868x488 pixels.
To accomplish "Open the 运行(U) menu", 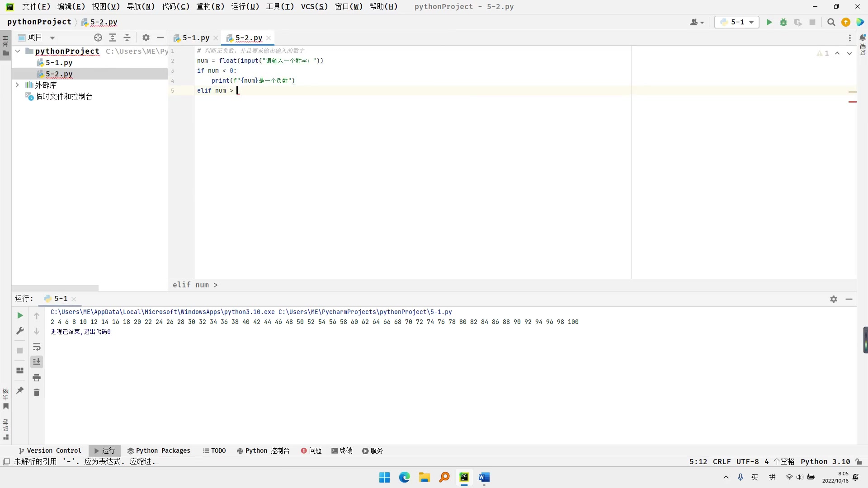I will coord(245,6).
